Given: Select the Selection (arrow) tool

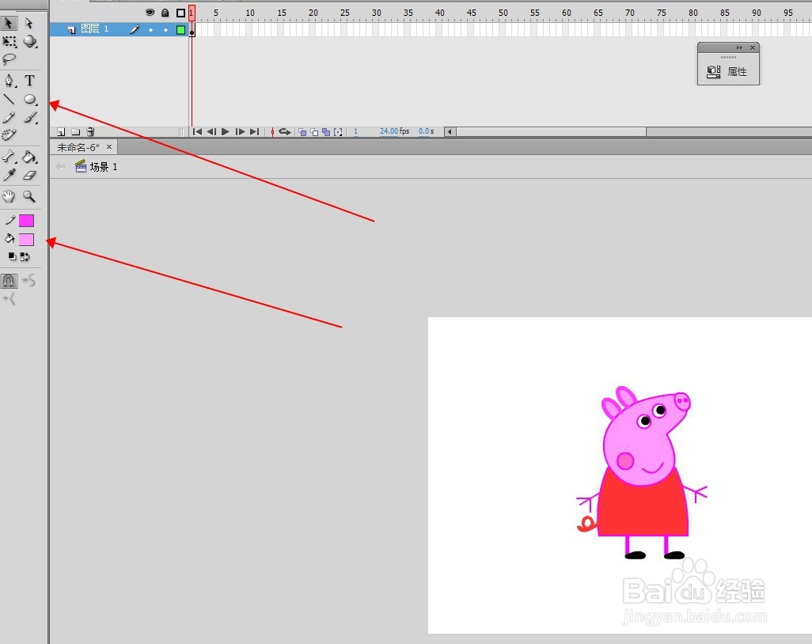Looking at the screenshot, I should click(9, 23).
